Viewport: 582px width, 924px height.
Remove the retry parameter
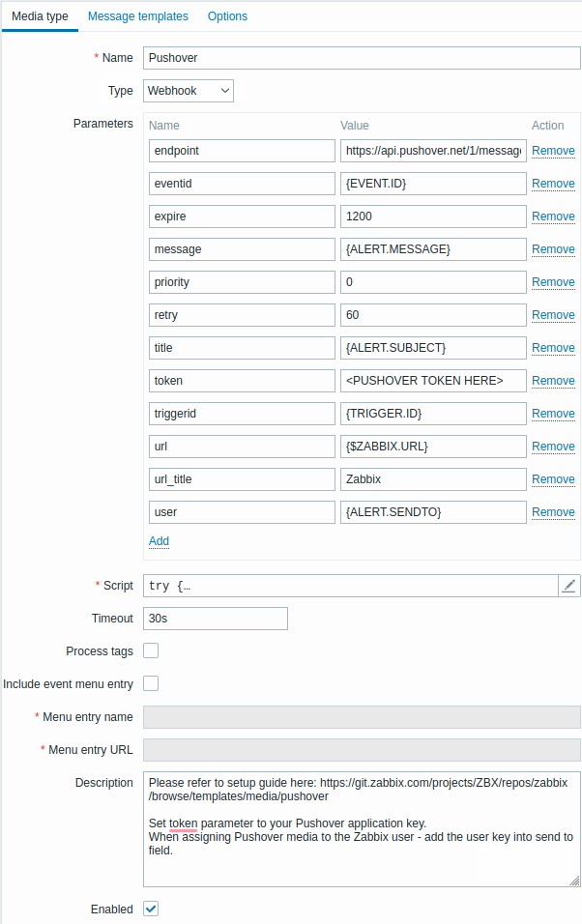553,315
